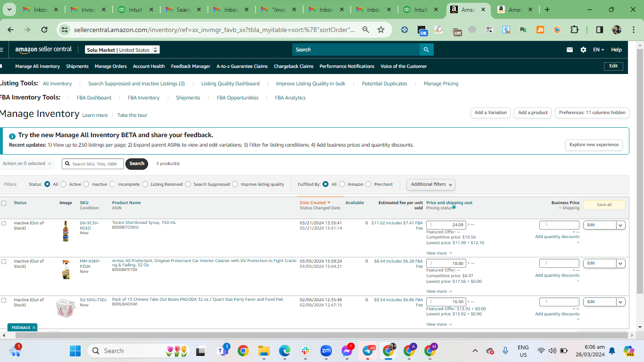Launch Microsoft Edge from the taskbar
Image resolution: width=644 pixels, height=362 pixels.
coord(284,351)
